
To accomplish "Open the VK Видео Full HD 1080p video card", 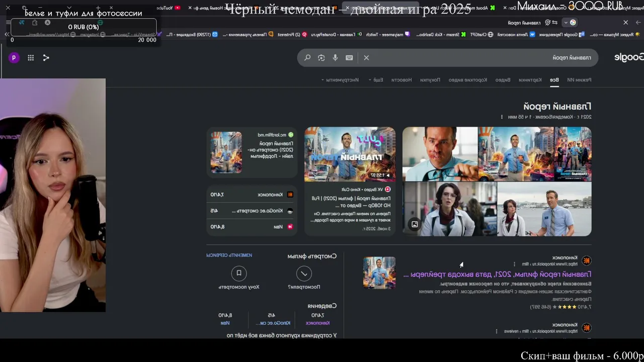I will coord(350,181).
